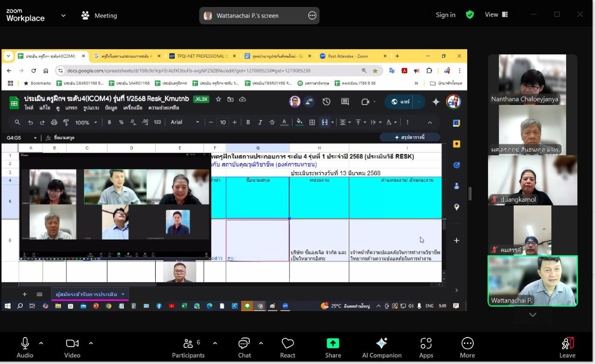The width and height of the screenshot is (595, 364).
Task: Open the ข้อมูล menu in Sheets
Action: pos(111,108)
